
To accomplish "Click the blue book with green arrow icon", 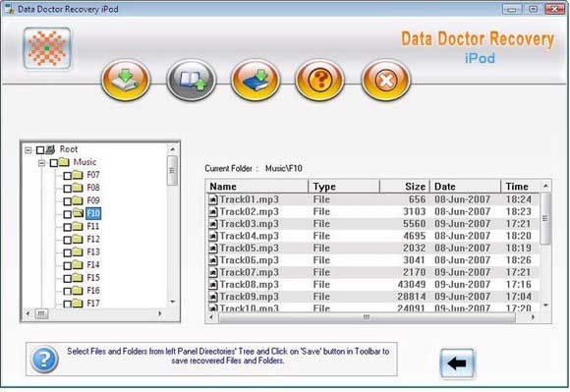I will pos(256,80).
